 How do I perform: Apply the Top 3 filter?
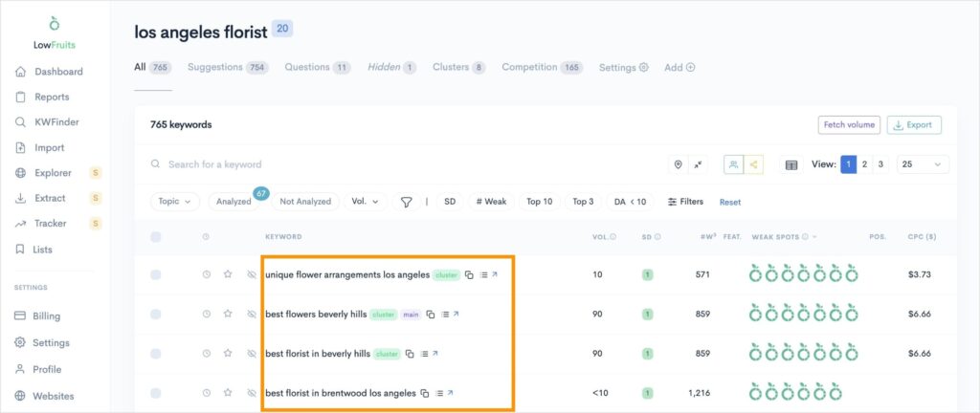(583, 202)
